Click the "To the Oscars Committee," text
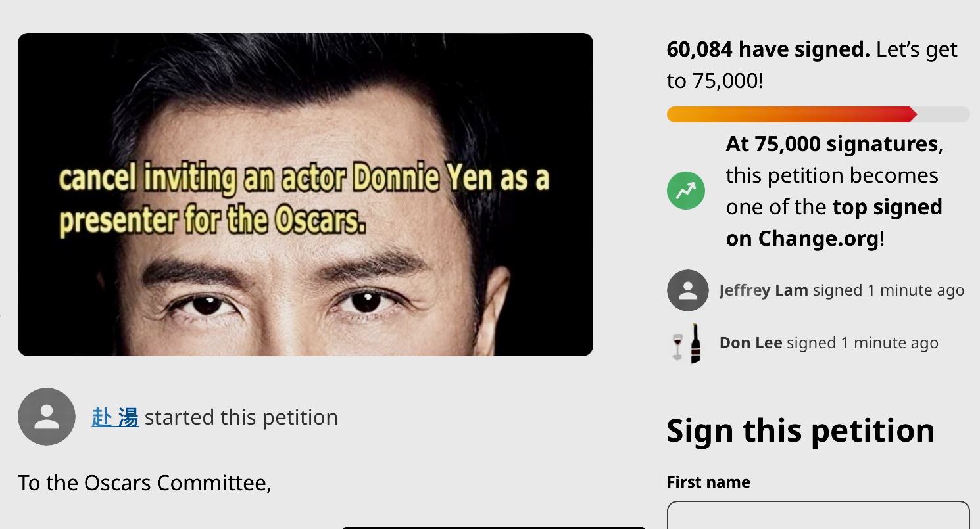The width and height of the screenshot is (980, 529). click(x=145, y=483)
